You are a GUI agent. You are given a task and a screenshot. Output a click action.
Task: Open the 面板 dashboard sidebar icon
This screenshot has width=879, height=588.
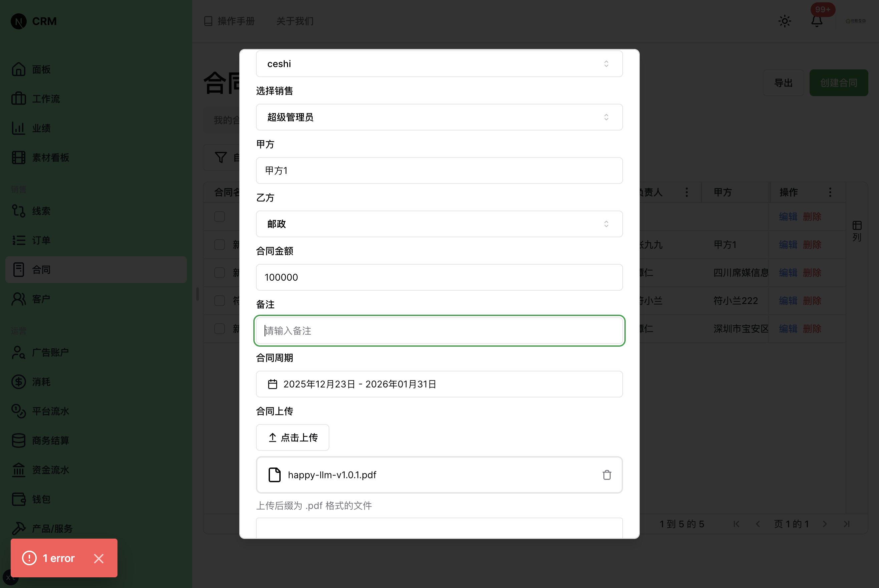pyautogui.click(x=18, y=69)
